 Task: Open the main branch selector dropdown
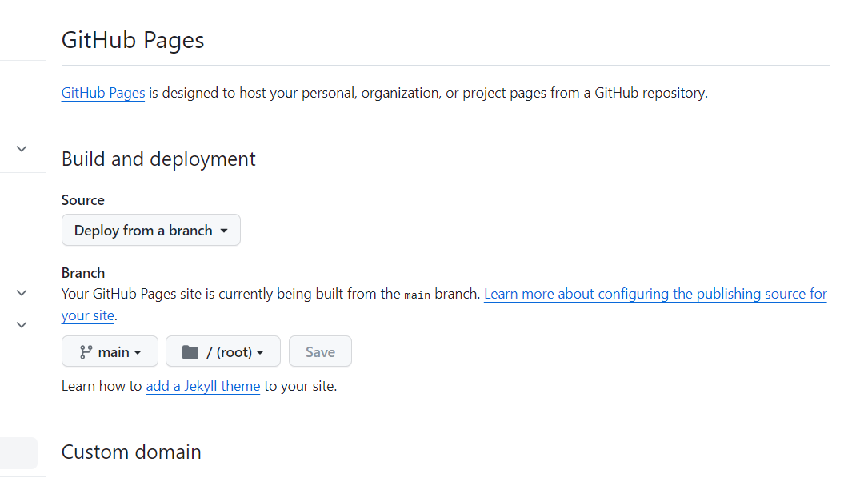[110, 351]
